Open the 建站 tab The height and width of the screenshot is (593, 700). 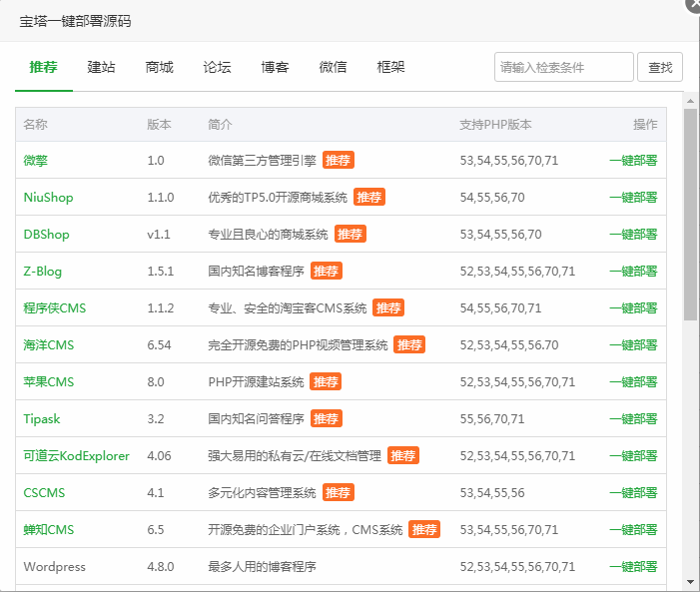point(101,67)
